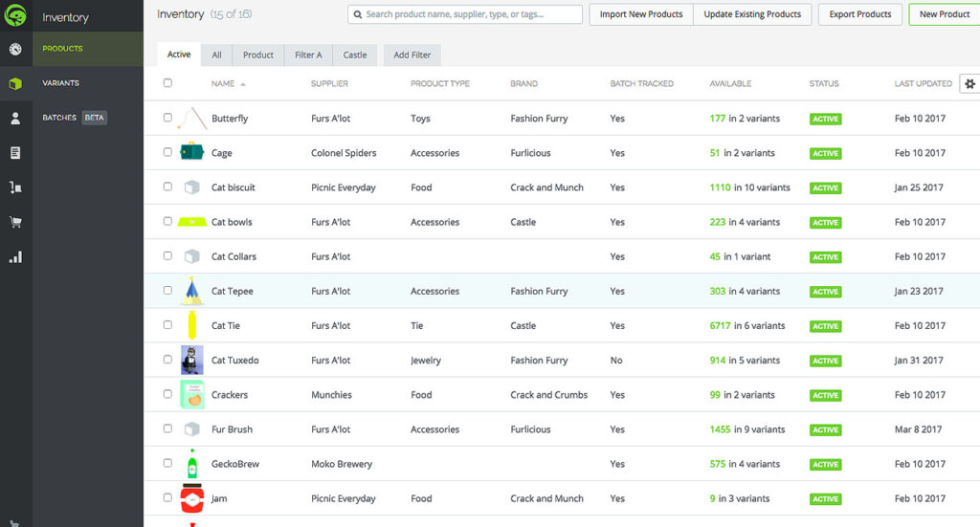Viewport: 980px width, 527px height.
Task: Toggle the select-all checkbox in header
Action: [167, 83]
